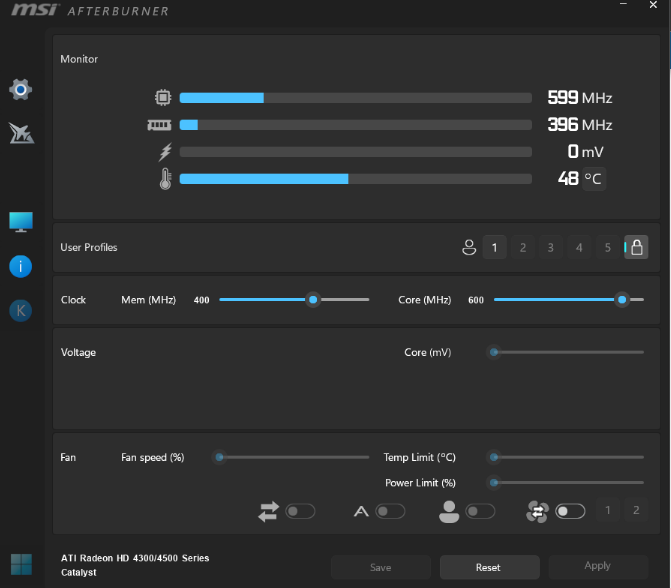The image size is (671, 588).
Task: Click the Windows logo icon in the sidebar
Action: coord(21,564)
